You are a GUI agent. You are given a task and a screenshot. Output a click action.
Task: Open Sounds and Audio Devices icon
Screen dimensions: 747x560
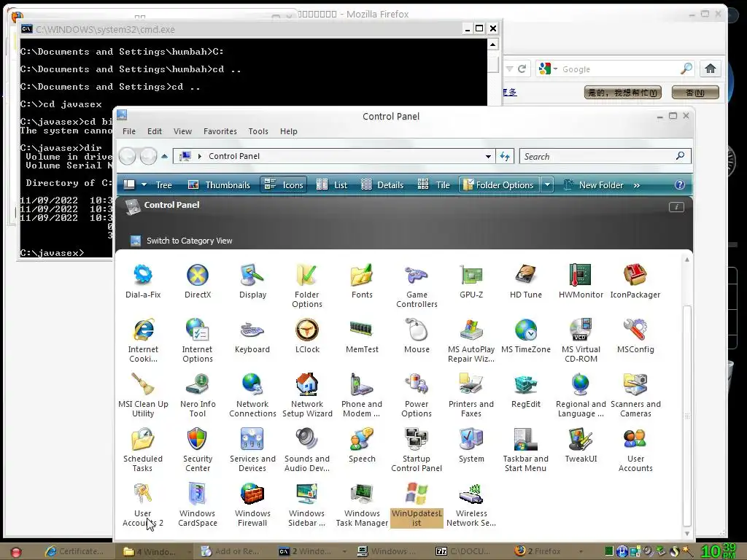coord(307,450)
